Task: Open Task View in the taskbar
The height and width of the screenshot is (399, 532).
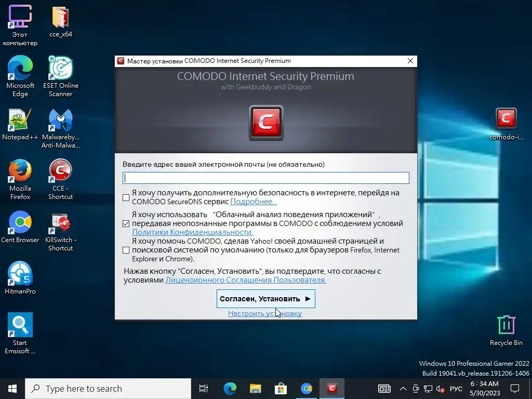Action: [x=204, y=389]
